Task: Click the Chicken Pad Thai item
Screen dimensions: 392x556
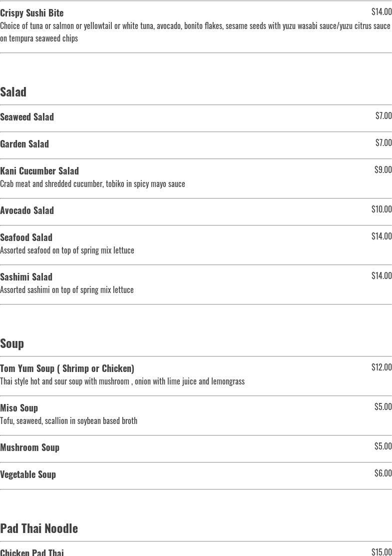Action: pos(32,552)
